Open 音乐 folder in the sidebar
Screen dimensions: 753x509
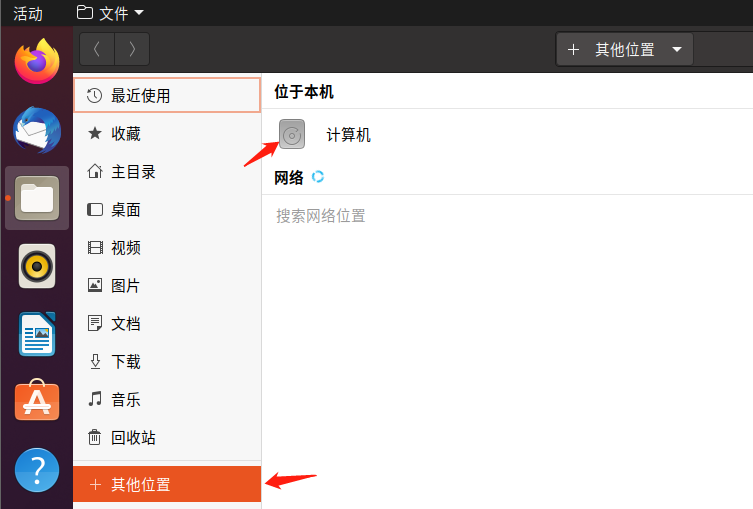click(167, 399)
